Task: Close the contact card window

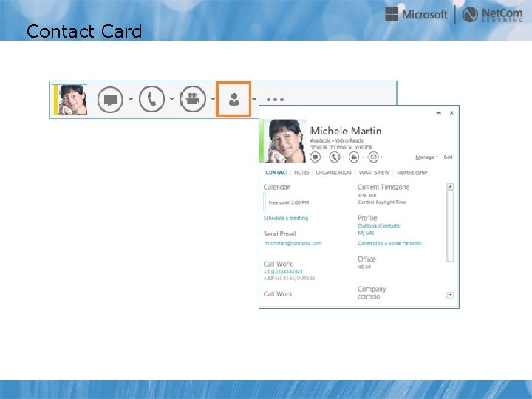Action: [x=451, y=112]
